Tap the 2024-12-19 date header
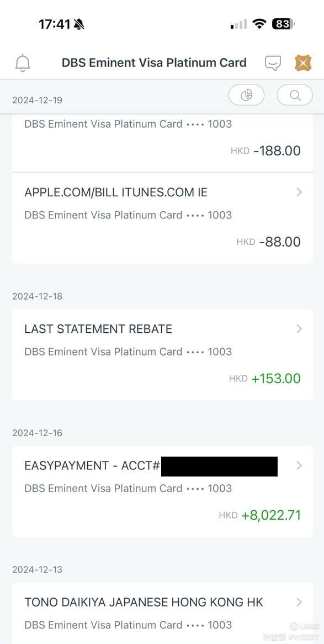Viewport: 324px width, 644px height. 38,100
